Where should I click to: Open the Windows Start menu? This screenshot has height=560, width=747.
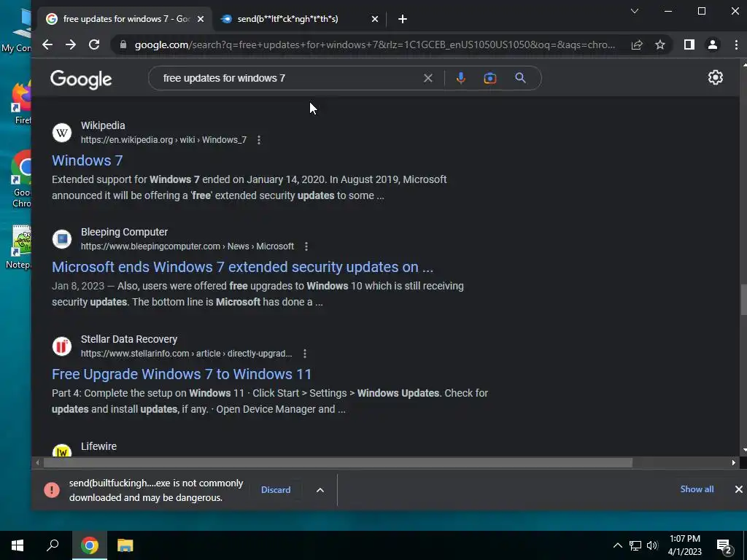pyautogui.click(x=18, y=545)
